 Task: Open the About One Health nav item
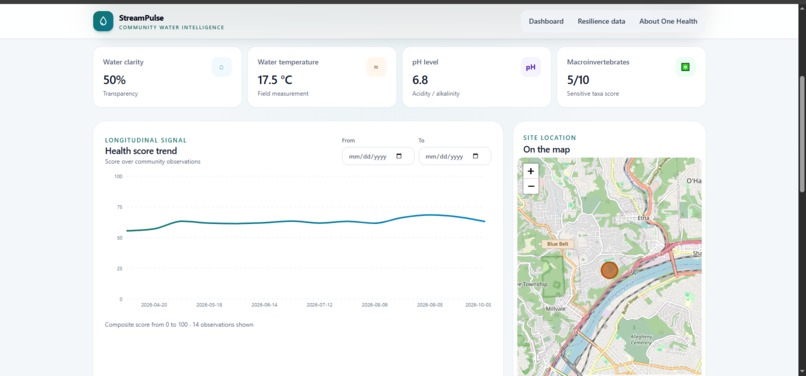tap(668, 21)
